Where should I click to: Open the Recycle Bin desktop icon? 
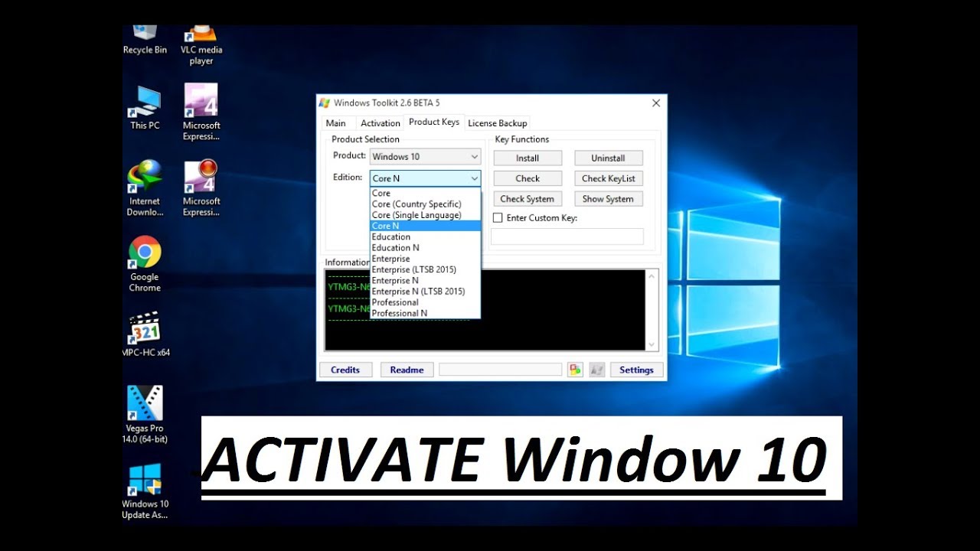[145, 40]
